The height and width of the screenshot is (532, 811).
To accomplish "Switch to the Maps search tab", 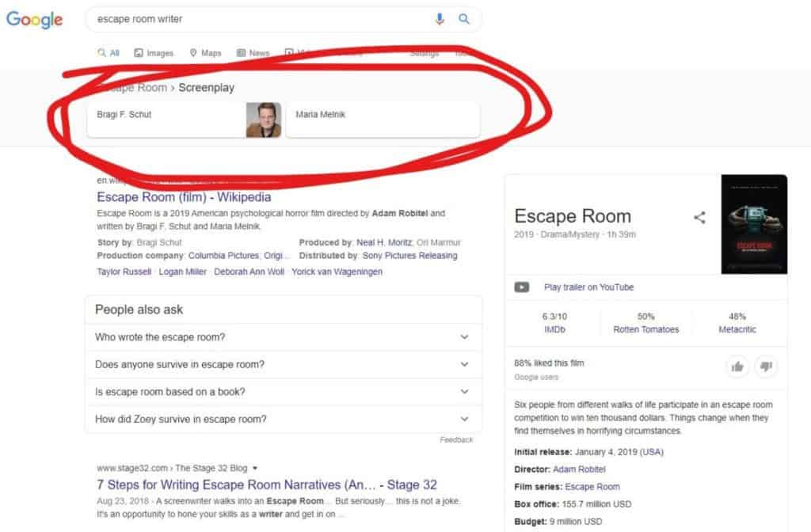I will (x=205, y=53).
